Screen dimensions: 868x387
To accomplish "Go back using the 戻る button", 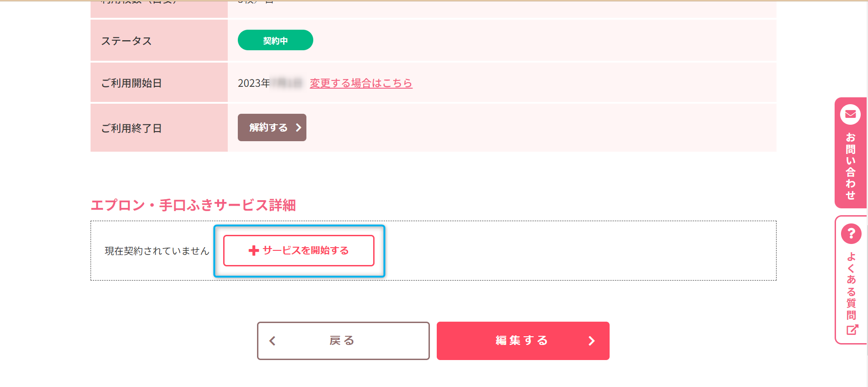I will (x=343, y=341).
